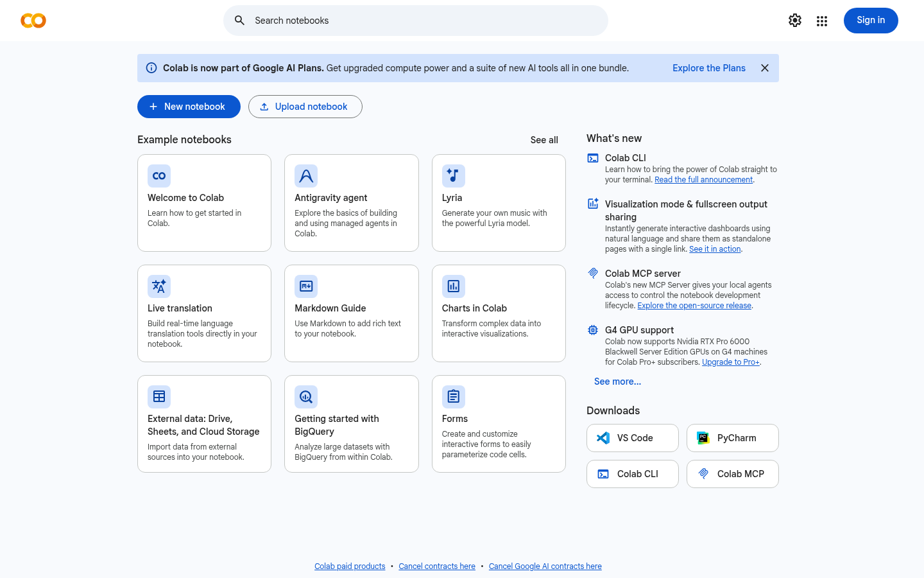Screen dimensions: 924x578
Task: Click the Markdown Guide card icon
Action: click(x=306, y=286)
